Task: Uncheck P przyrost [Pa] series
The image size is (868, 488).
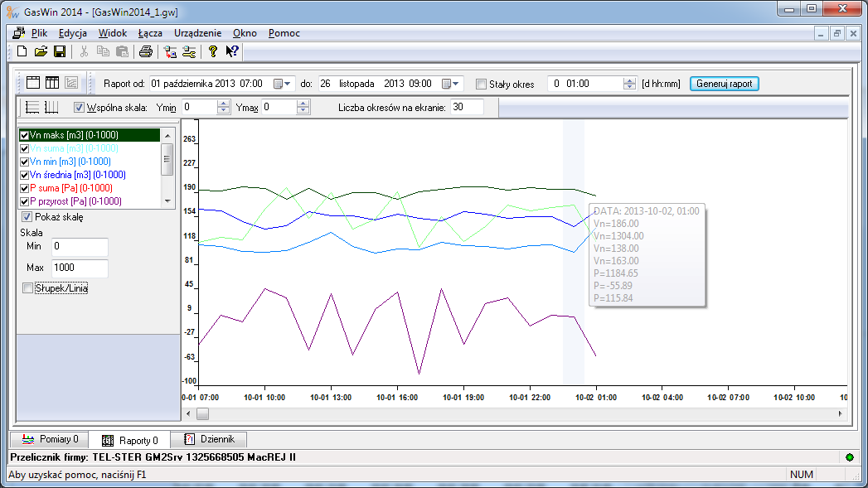Action: click(24, 201)
